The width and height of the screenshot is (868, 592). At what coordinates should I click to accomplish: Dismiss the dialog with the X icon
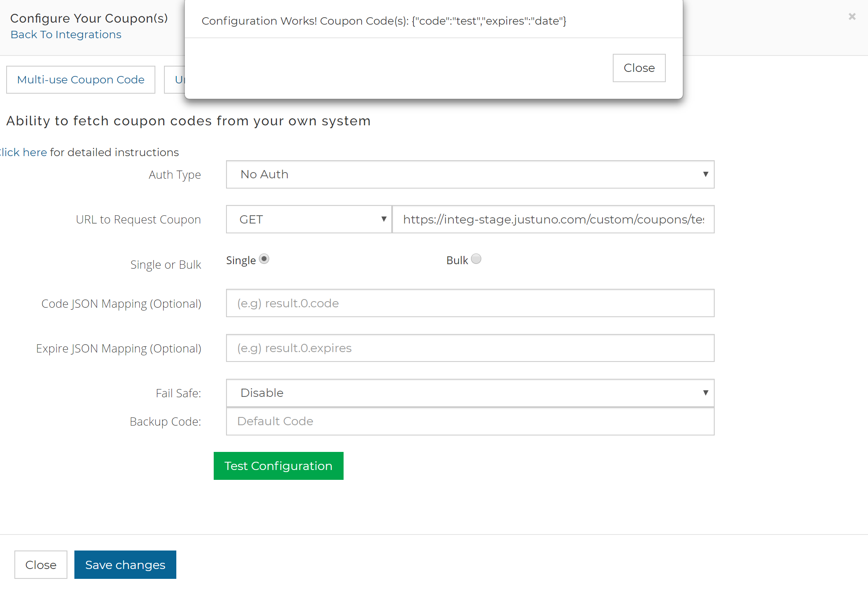click(x=852, y=17)
